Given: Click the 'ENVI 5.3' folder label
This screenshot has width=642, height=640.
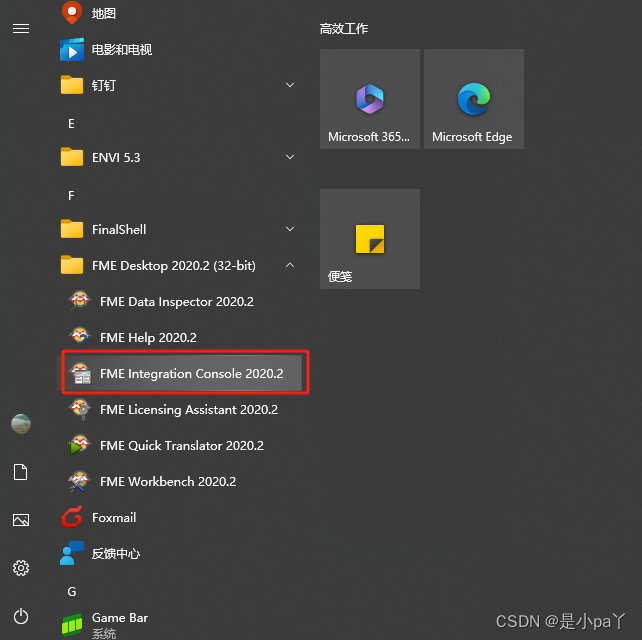Looking at the screenshot, I should pyautogui.click(x=116, y=158).
